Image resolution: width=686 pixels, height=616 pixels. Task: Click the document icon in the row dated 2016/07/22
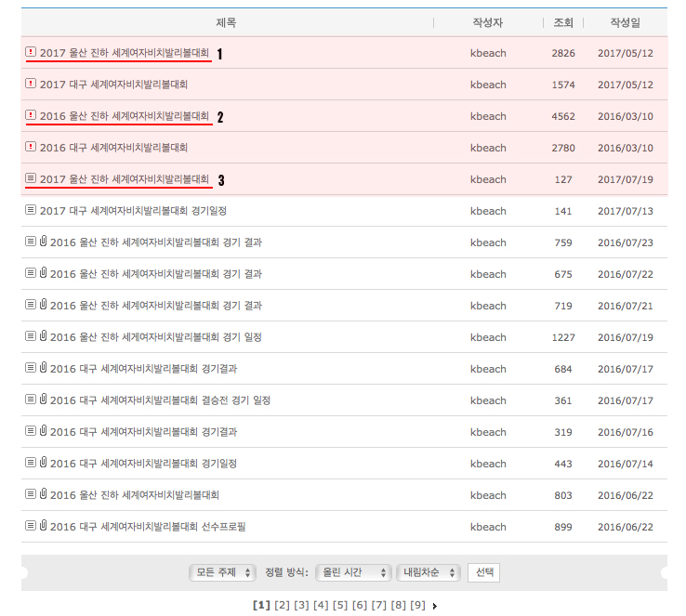pyautogui.click(x=30, y=273)
